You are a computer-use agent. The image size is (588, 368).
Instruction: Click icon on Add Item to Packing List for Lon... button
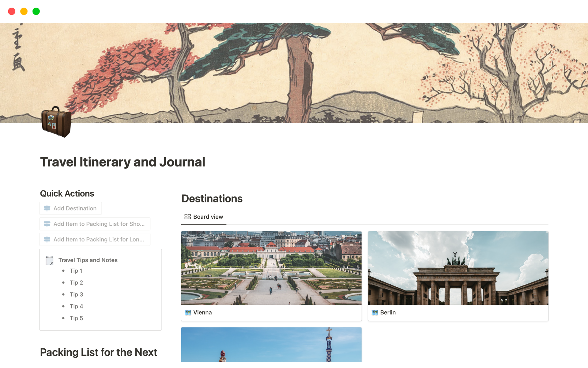tap(47, 240)
